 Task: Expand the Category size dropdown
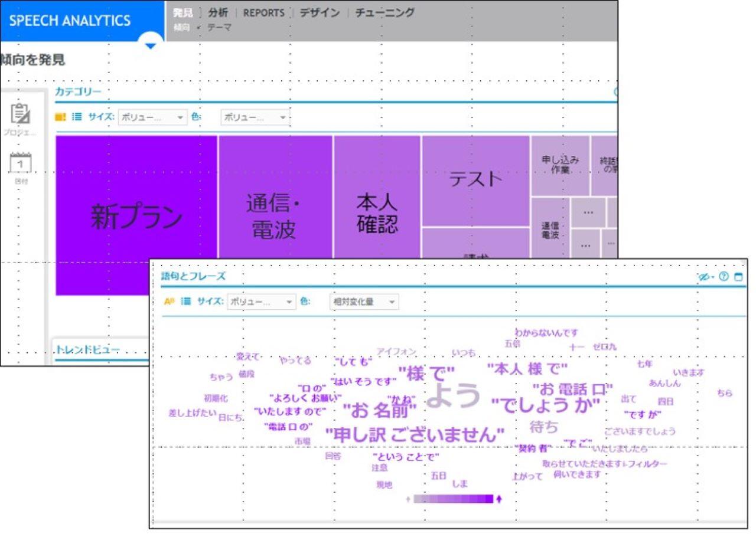152,117
